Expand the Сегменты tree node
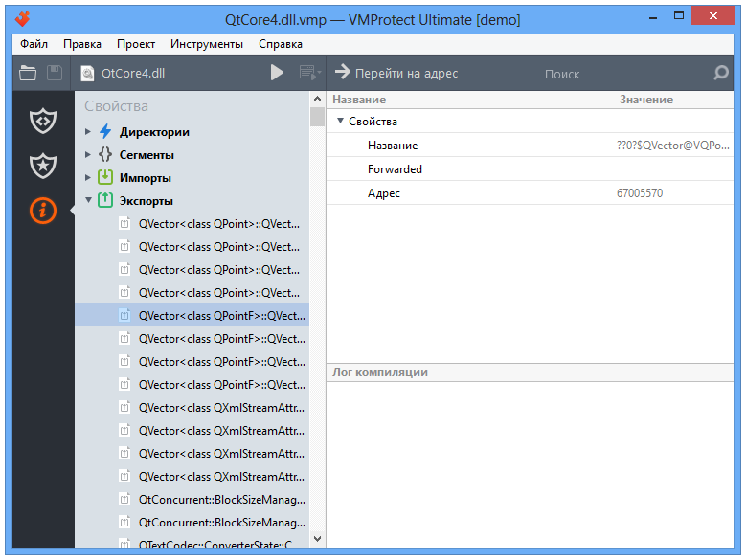 [x=87, y=154]
